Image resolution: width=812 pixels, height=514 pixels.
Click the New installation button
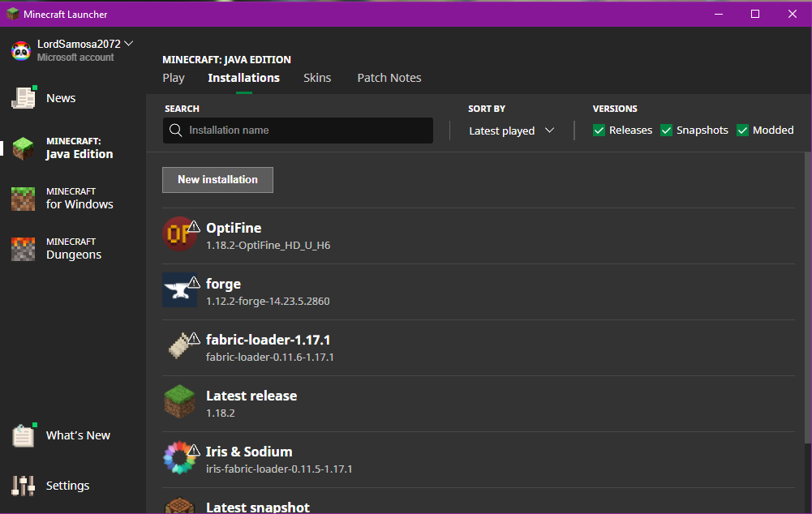click(217, 180)
